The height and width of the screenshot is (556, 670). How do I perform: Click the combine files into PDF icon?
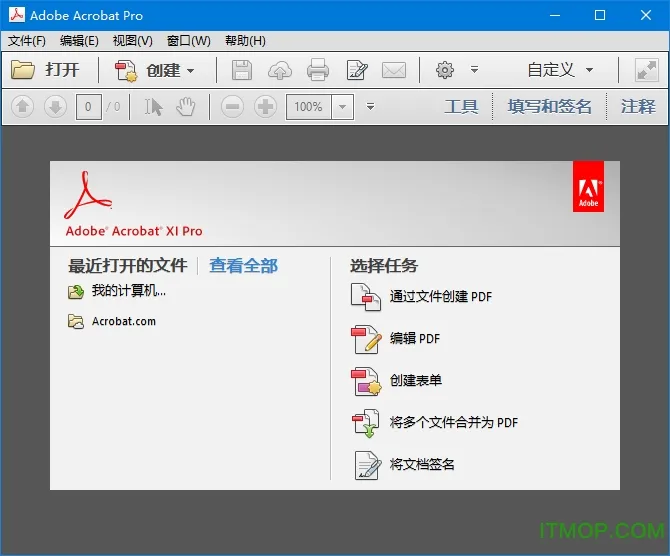coord(366,423)
